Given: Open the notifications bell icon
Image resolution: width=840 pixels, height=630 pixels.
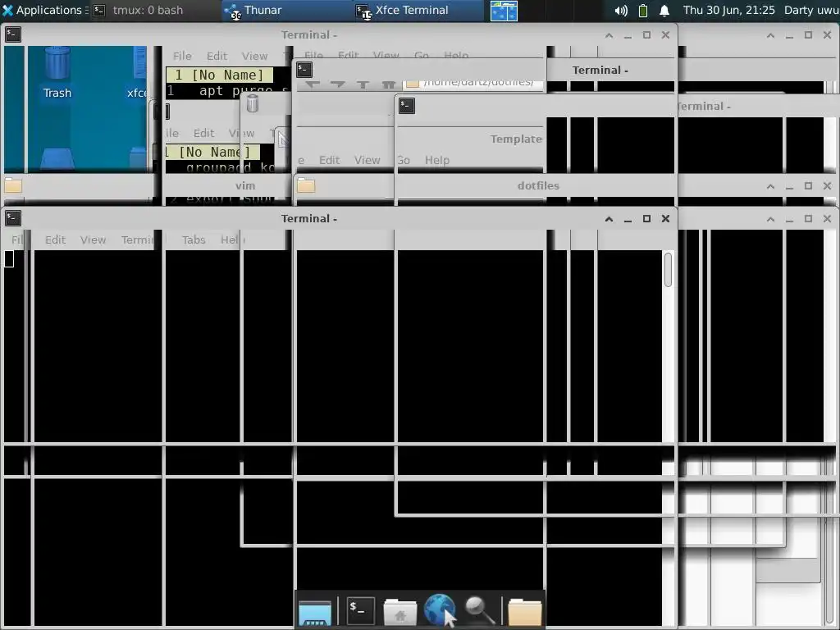Looking at the screenshot, I should pyautogui.click(x=664, y=11).
